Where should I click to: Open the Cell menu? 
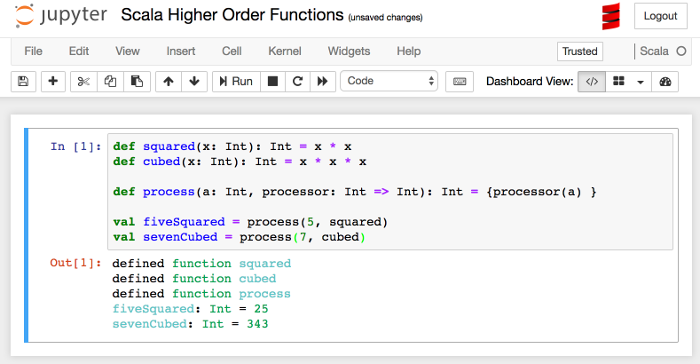pyautogui.click(x=232, y=51)
